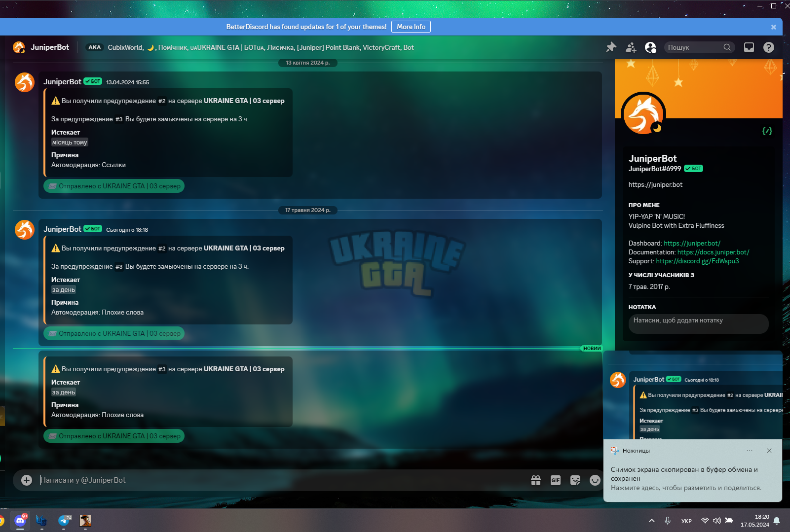Click the plus attachment button in message bar
This screenshot has height=532, width=790.
coord(27,480)
